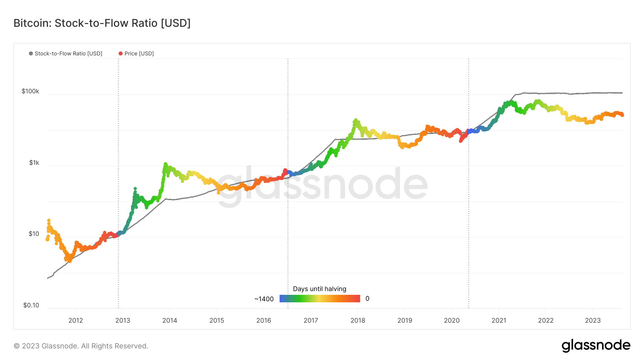Click the Glassnode copyright text
The width and height of the screenshot is (644, 362).
(x=81, y=346)
